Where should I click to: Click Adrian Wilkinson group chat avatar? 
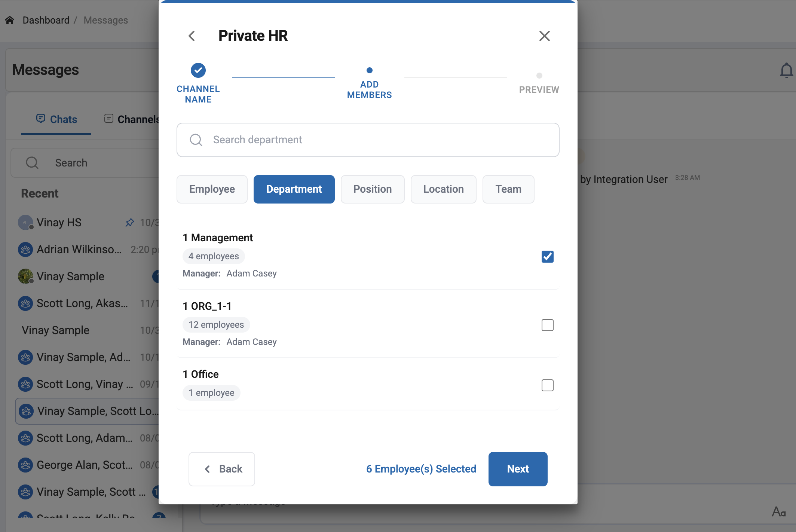click(25, 250)
